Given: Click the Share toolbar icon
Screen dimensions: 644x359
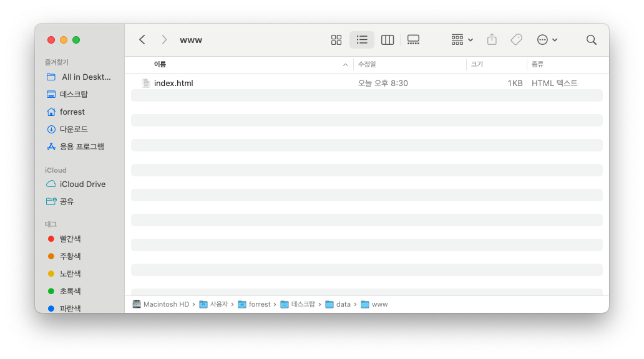Looking at the screenshot, I should click(492, 40).
